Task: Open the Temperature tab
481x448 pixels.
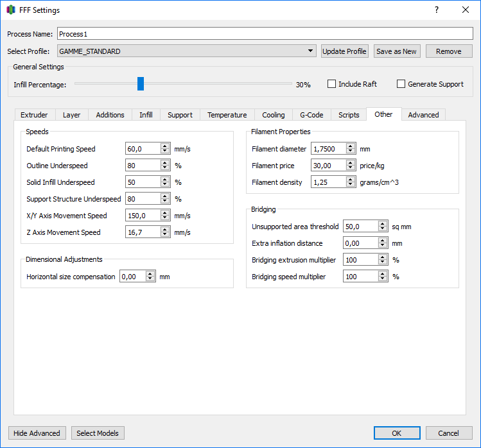Action: [227, 115]
